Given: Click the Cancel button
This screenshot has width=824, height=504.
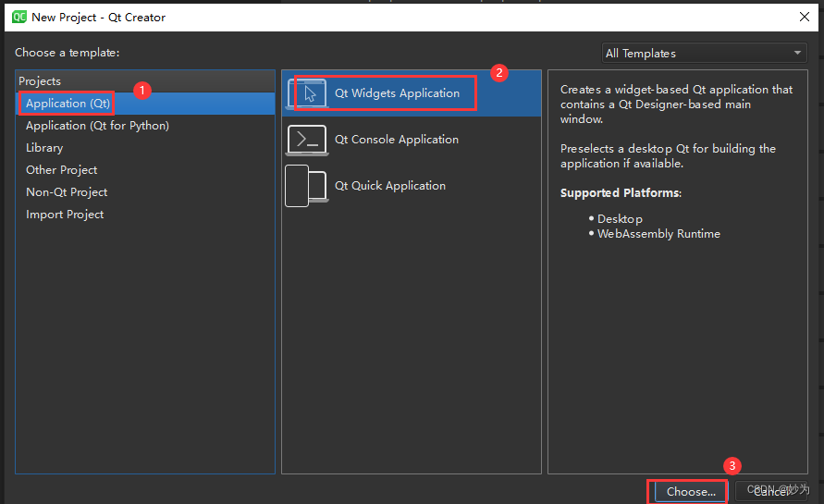Looking at the screenshot, I should pyautogui.click(x=771, y=491).
